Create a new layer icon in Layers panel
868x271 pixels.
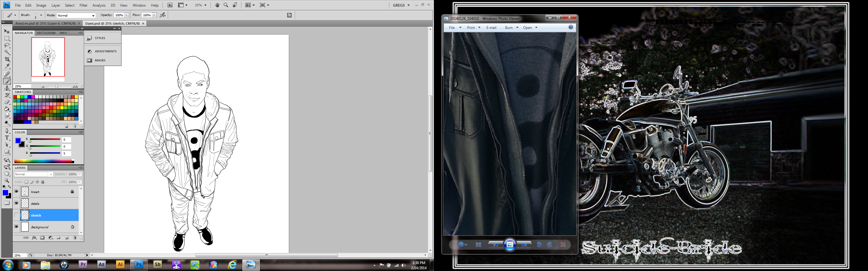click(x=67, y=238)
